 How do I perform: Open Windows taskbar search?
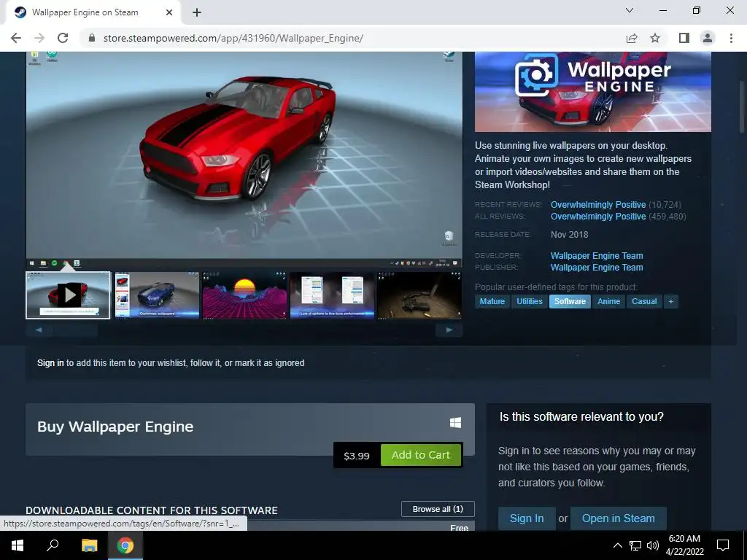tap(53, 545)
